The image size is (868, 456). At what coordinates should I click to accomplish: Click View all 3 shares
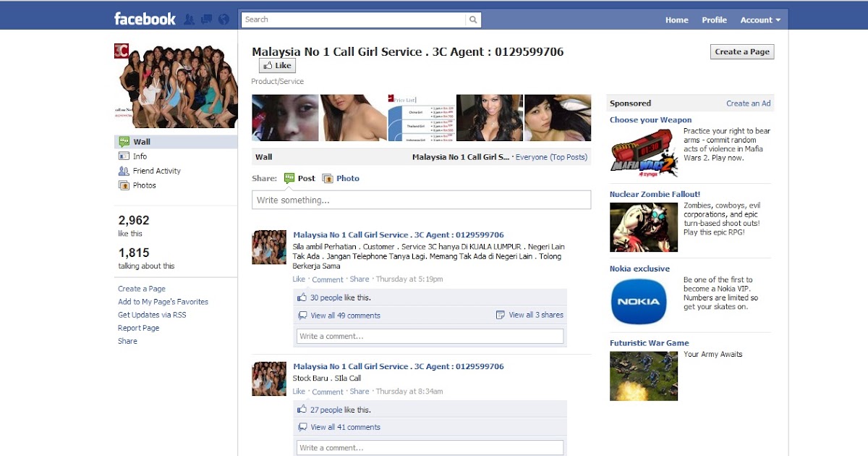pos(536,315)
